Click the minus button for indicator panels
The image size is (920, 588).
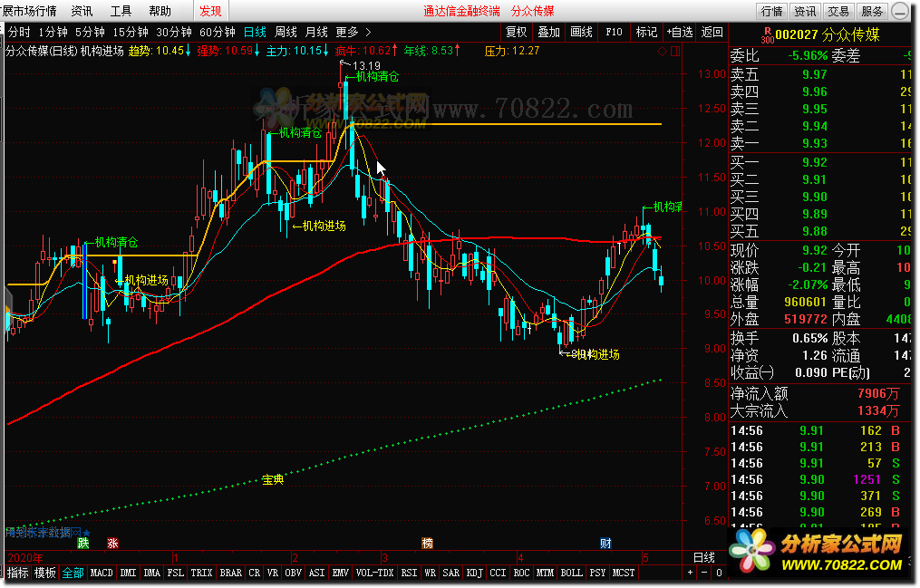pos(704,573)
